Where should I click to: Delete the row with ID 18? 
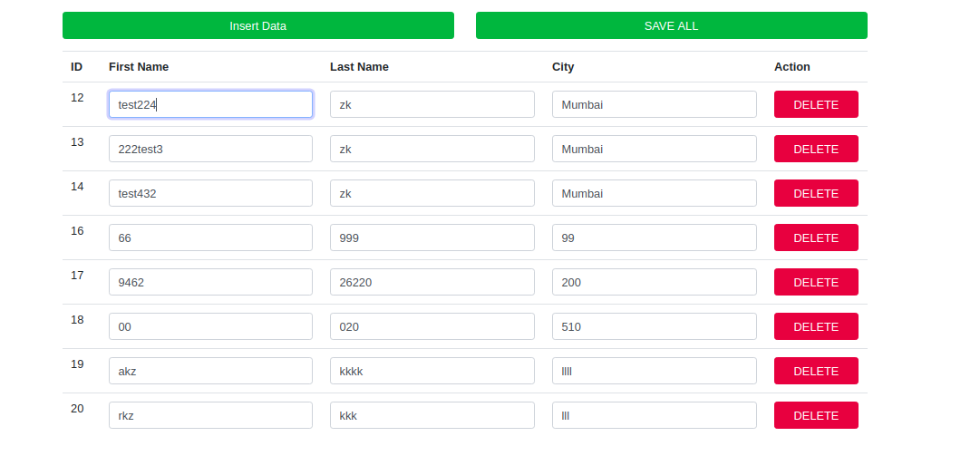click(816, 326)
